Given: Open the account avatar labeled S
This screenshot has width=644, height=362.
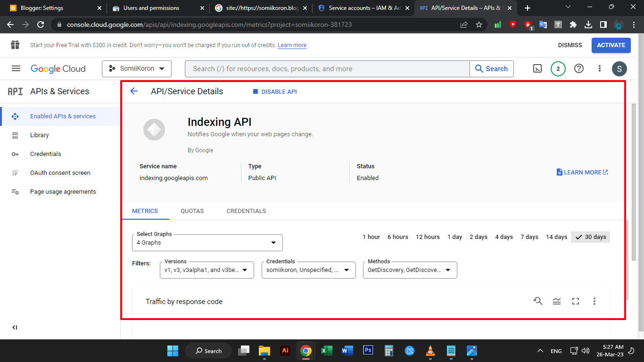Looking at the screenshot, I should tap(619, 69).
